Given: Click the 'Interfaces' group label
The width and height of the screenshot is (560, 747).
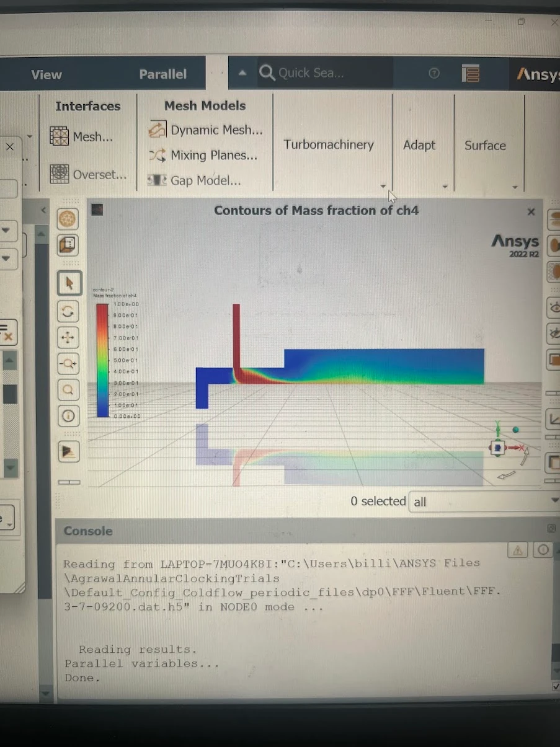Looking at the screenshot, I should [x=88, y=106].
